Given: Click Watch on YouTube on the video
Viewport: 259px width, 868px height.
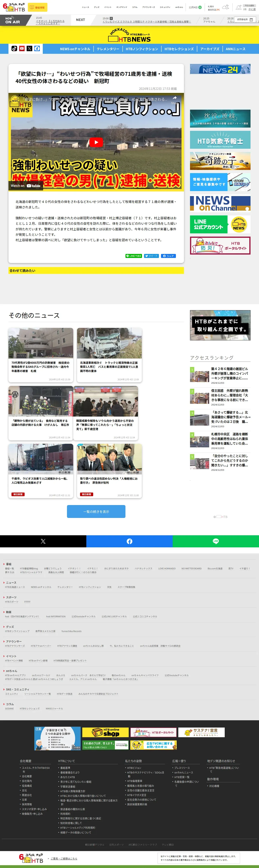Looking at the screenshot, I should pos(26,186).
